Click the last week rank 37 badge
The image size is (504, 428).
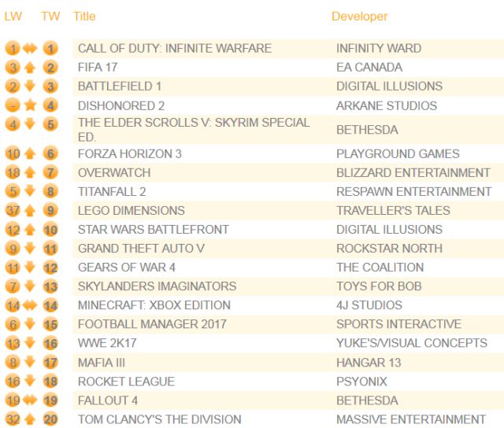tap(13, 211)
